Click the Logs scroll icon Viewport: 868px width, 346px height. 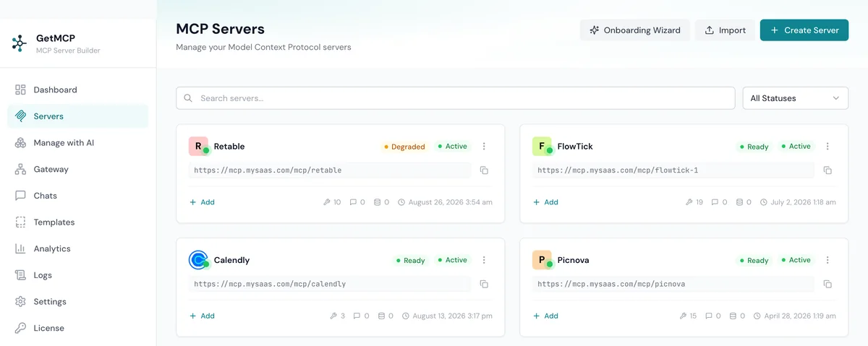pyautogui.click(x=20, y=275)
